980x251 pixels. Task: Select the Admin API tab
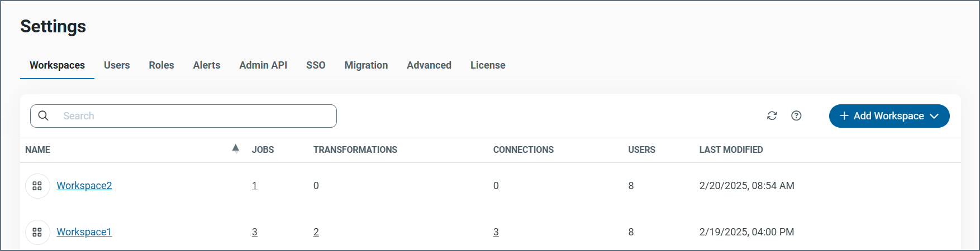(263, 65)
